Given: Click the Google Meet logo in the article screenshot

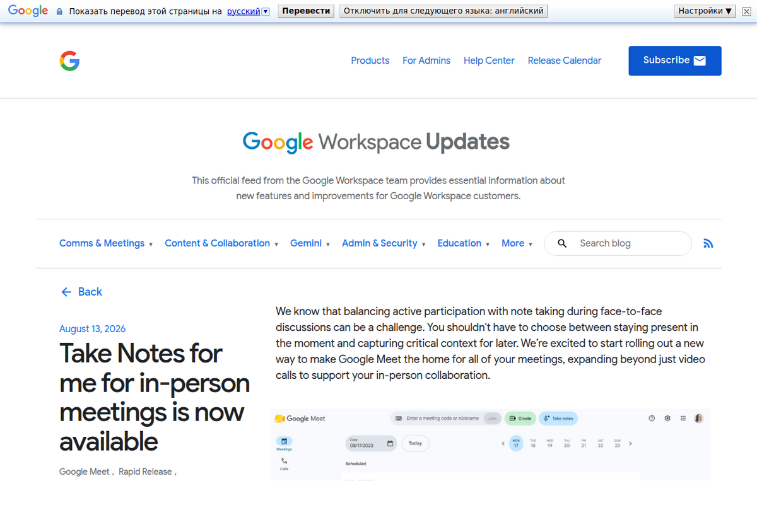Looking at the screenshot, I should [300, 419].
